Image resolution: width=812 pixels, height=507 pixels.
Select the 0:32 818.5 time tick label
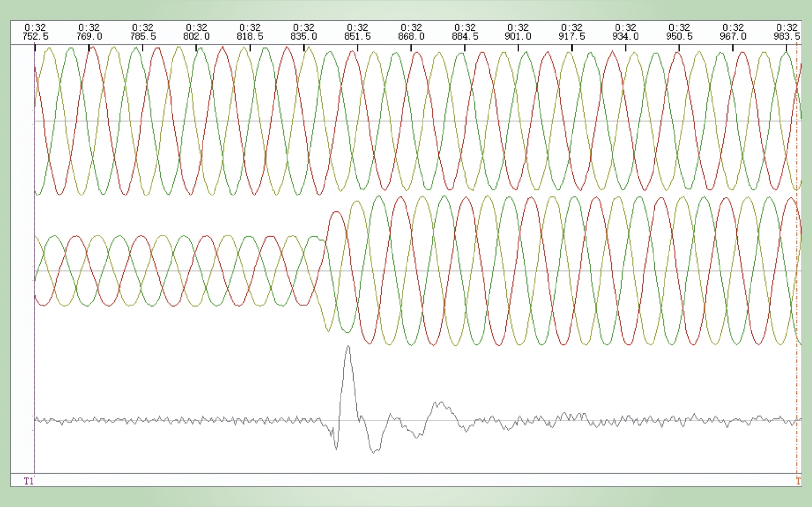pyautogui.click(x=250, y=32)
